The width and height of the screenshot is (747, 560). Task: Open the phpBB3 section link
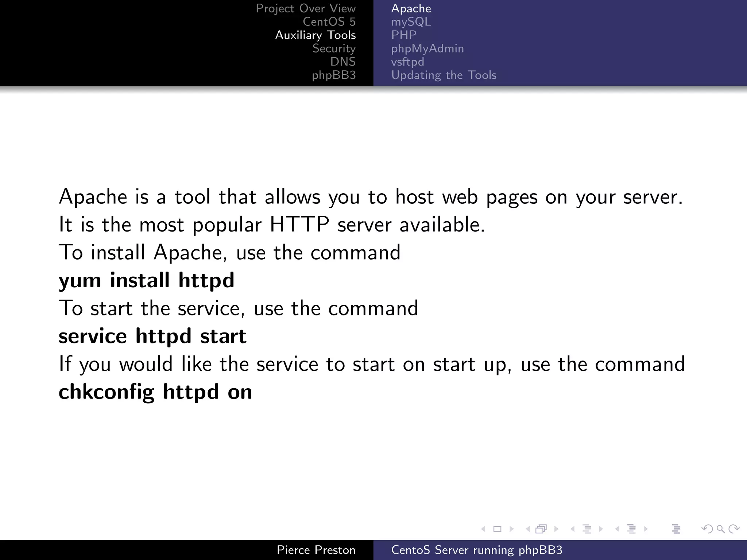coord(334,75)
